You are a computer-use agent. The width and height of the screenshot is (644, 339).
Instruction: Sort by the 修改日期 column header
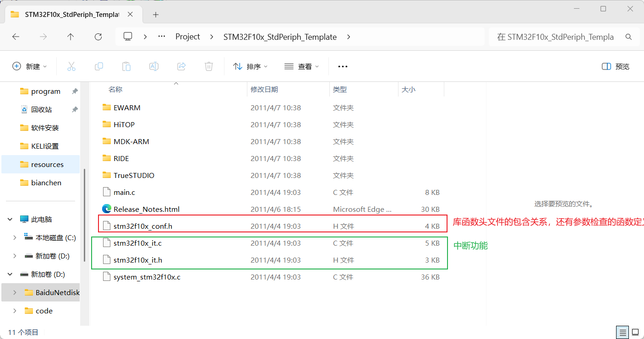tap(289, 90)
